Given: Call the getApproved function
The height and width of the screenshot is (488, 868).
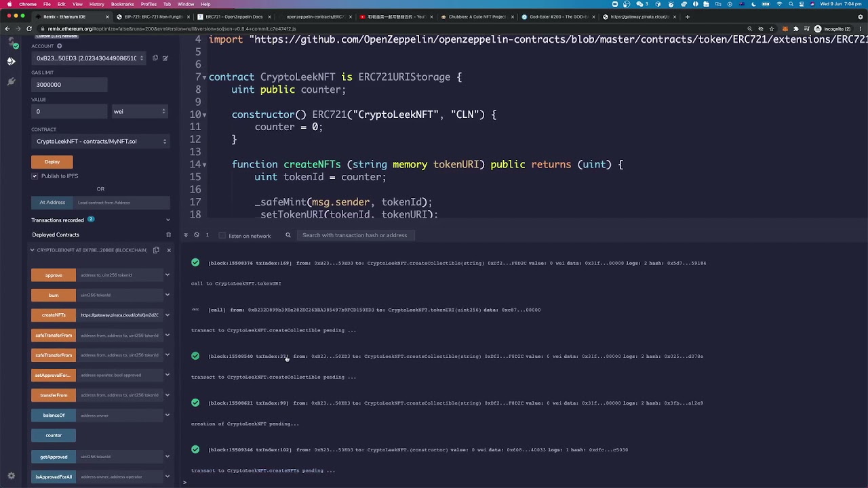Looking at the screenshot, I should coord(54,457).
